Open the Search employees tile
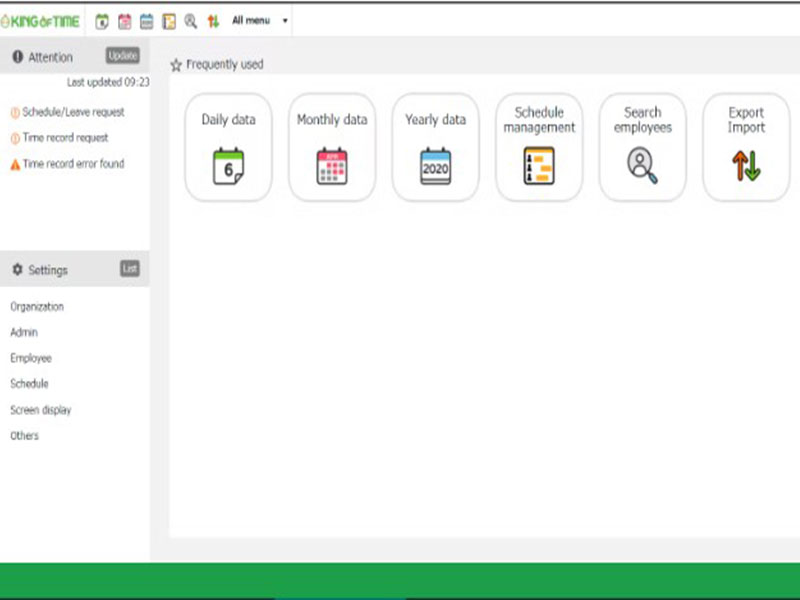Image resolution: width=800 pixels, height=600 pixels. [x=642, y=147]
